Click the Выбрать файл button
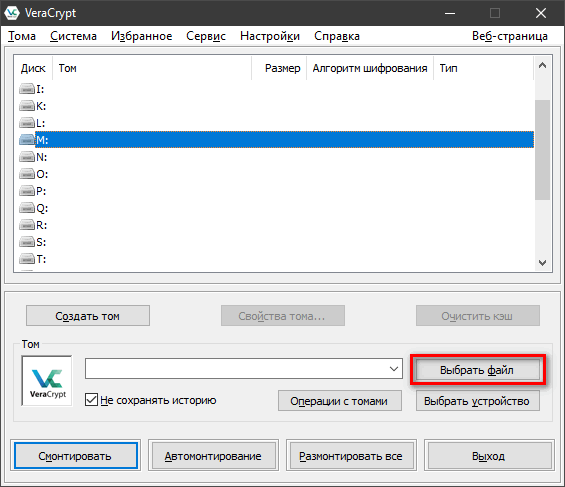The image size is (565, 487). pyautogui.click(x=477, y=370)
